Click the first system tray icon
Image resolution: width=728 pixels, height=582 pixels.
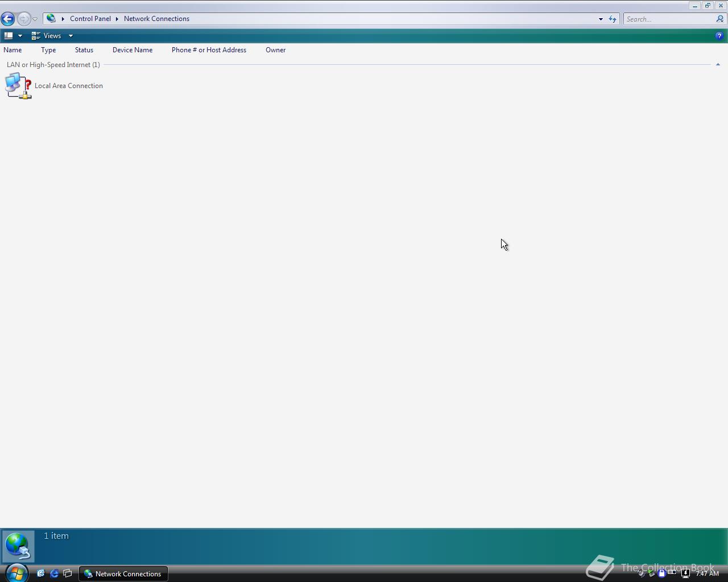pos(642,573)
